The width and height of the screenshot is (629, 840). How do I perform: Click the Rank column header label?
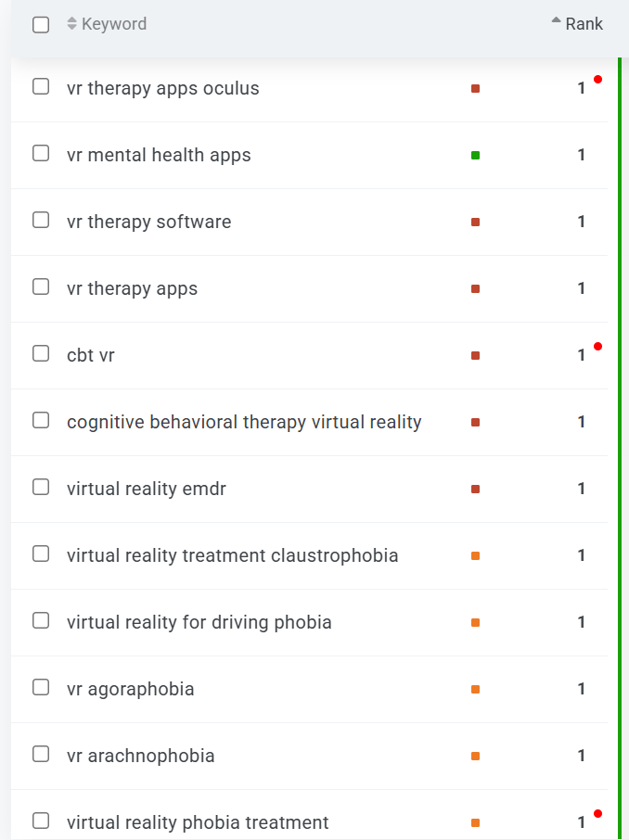coord(584,24)
